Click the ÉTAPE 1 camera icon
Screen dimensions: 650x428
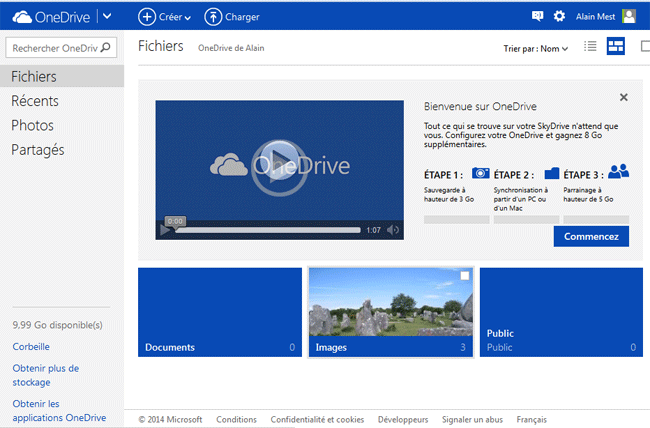[x=480, y=173]
